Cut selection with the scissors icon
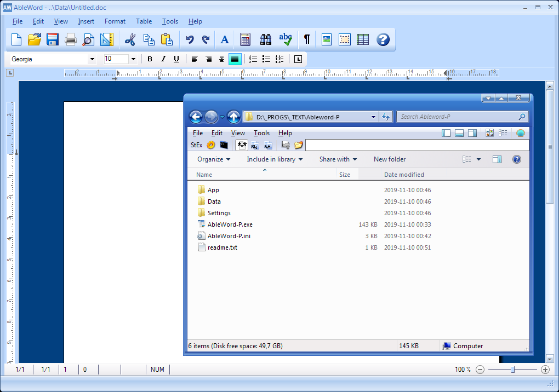The width and height of the screenshot is (559, 392). (130, 39)
